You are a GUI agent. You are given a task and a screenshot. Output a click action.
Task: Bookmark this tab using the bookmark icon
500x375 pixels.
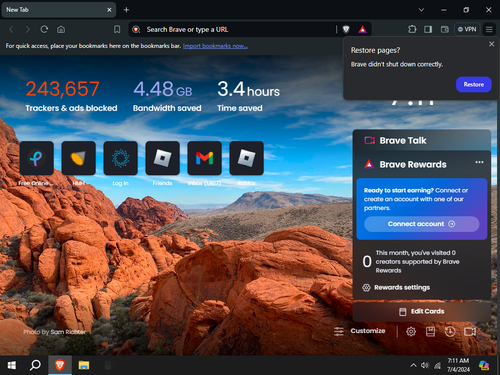(x=117, y=30)
